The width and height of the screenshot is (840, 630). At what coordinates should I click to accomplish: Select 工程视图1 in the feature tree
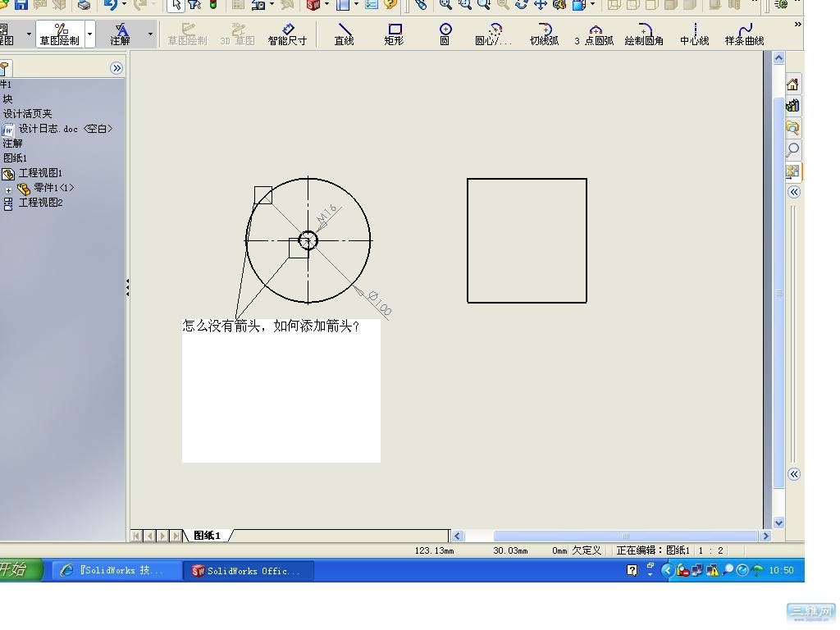coord(40,173)
